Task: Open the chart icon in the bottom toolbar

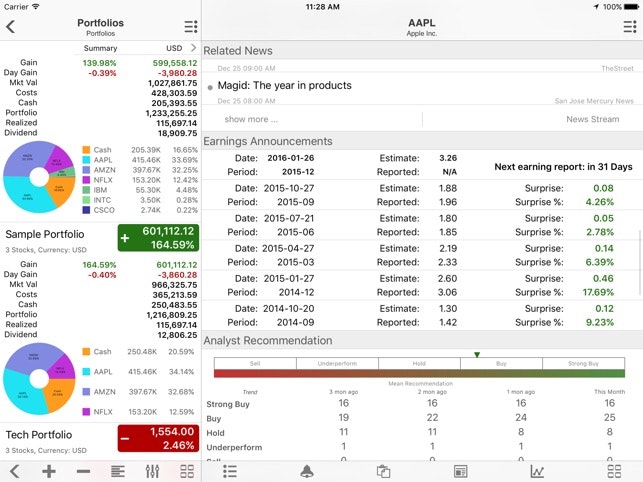Action: coord(537,471)
